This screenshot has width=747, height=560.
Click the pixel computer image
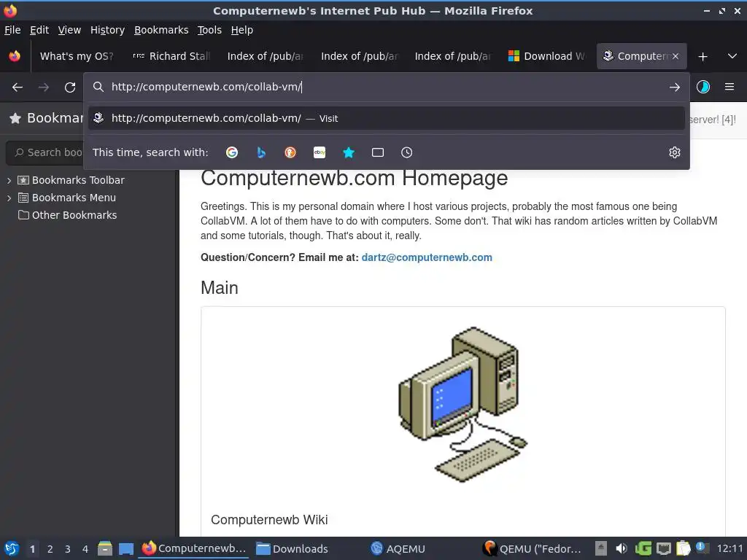(462, 404)
